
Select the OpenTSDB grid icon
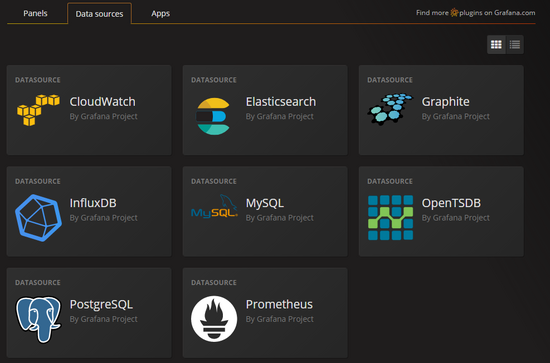[x=390, y=217]
